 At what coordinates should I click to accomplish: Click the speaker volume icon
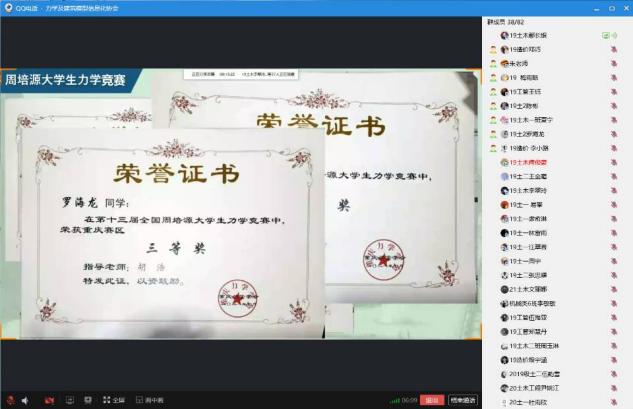25,400
